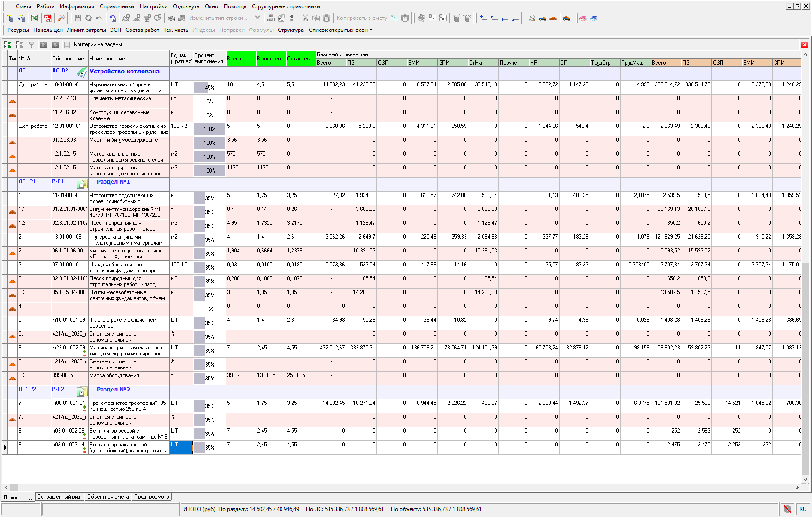Click the insert position tree icon

[x=21, y=18]
